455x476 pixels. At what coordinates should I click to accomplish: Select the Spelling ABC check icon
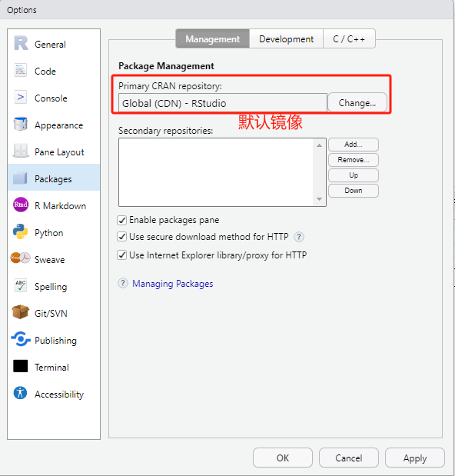click(21, 285)
